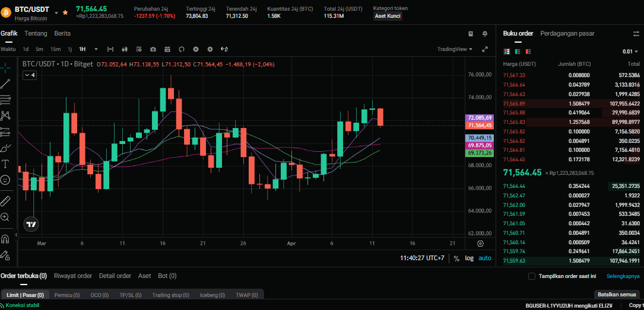
Task: Take a chart snapshot with camera icon
Action: tap(153, 49)
